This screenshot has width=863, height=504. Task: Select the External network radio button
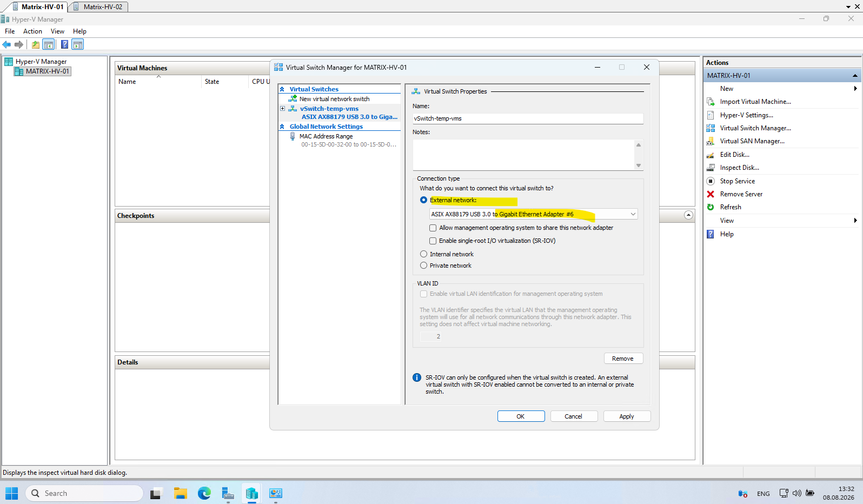click(x=424, y=200)
